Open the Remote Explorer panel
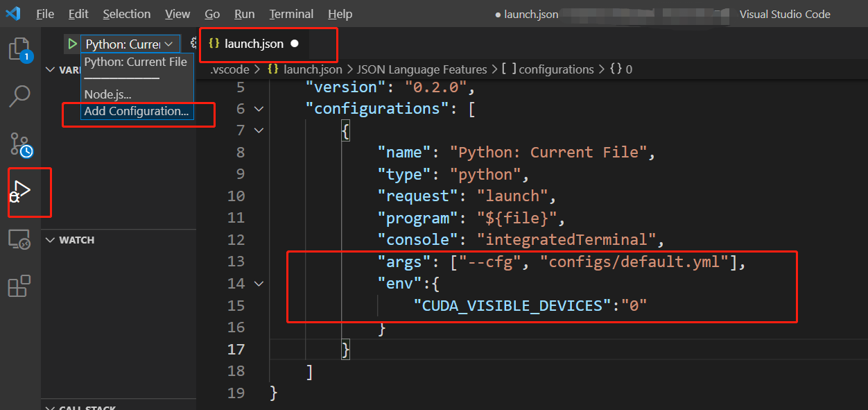The height and width of the screenshot is (410, 868). click(x=20, y=239)
